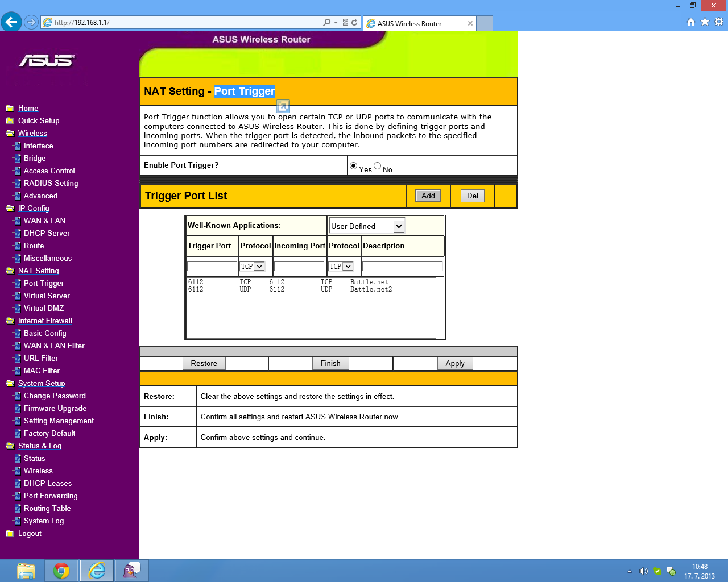
Task: Open the Advanced wireless link
Action: (x=41, y=196)
